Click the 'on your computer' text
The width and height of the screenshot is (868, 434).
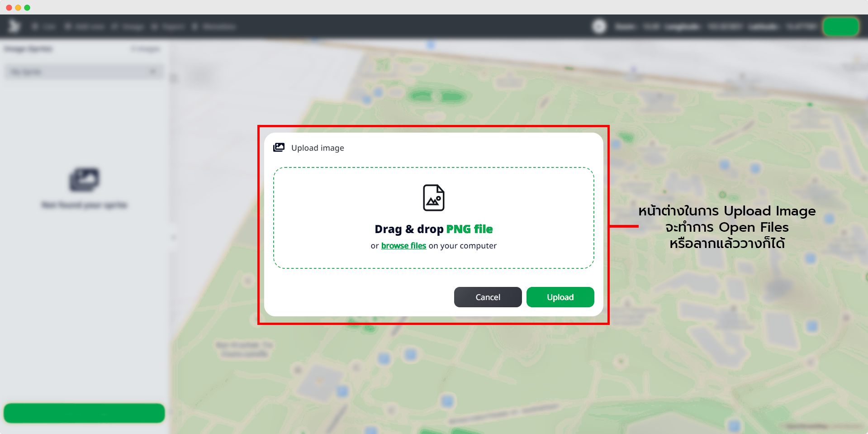pyautogui.click(x=463, y=246)
